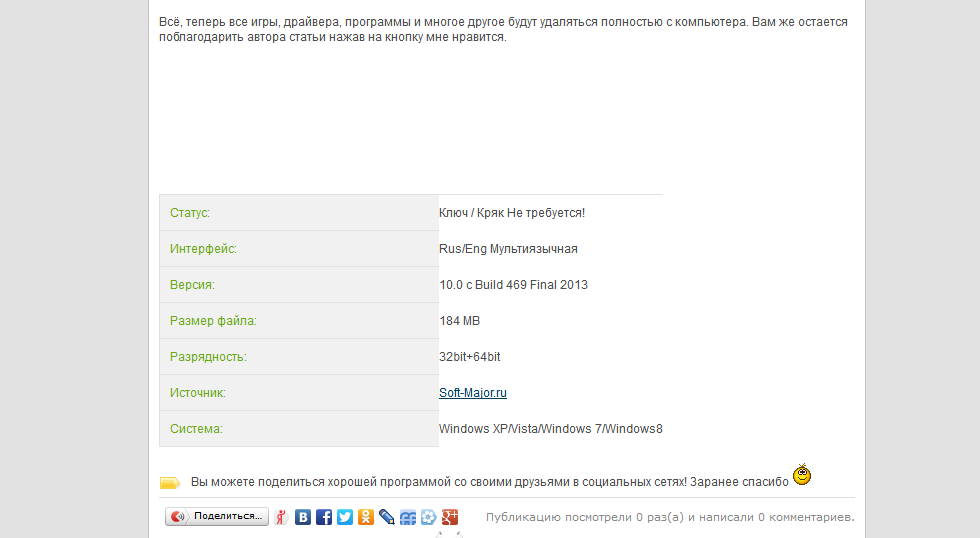The image size is (980, 538).
Task: Share via the Ya.ru red figure icon
Action: click(281, 517)
